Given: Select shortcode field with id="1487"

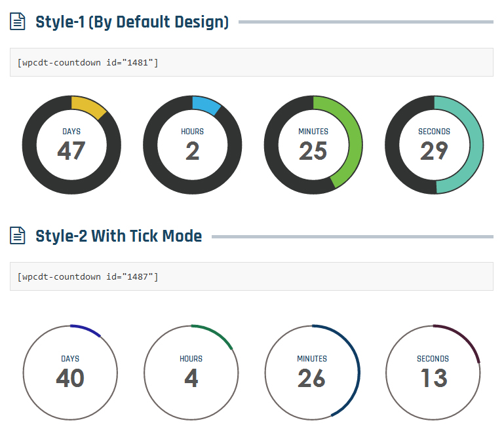Looking at the screenshot, I should pyautogui.click(x=252, y=276).
